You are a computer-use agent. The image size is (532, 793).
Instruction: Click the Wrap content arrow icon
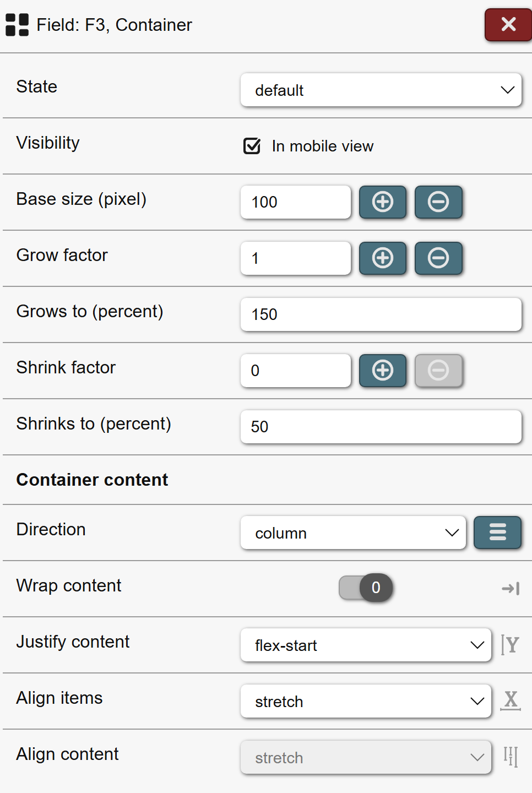[511, 589]
